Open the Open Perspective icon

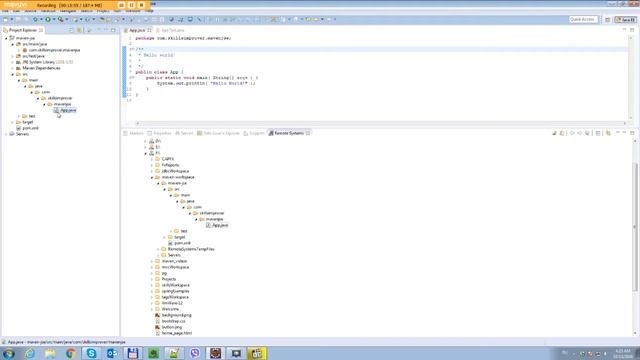tap(607, 20)
